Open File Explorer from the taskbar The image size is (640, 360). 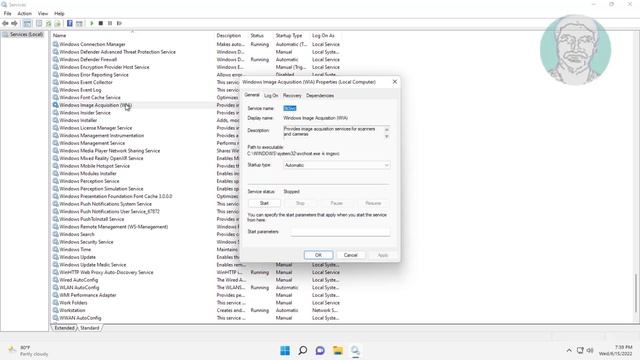tap(338, 350)
